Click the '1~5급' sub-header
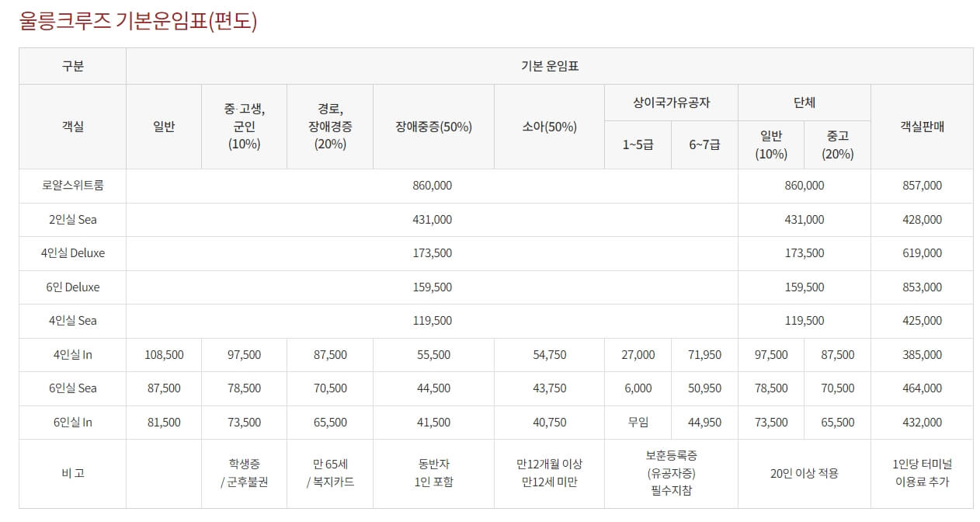Image resolution: width=980 pixels, height=522 pixels. tap(638, 144)
